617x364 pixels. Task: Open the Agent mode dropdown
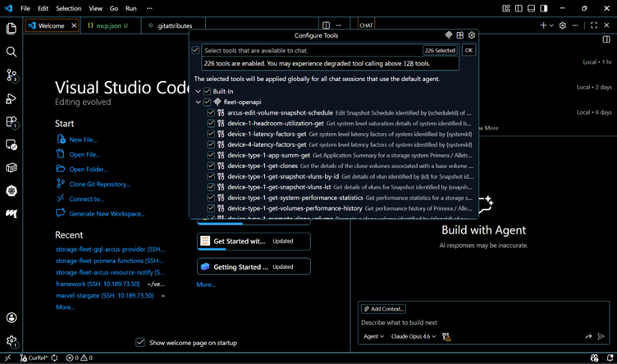click(373, 336)
